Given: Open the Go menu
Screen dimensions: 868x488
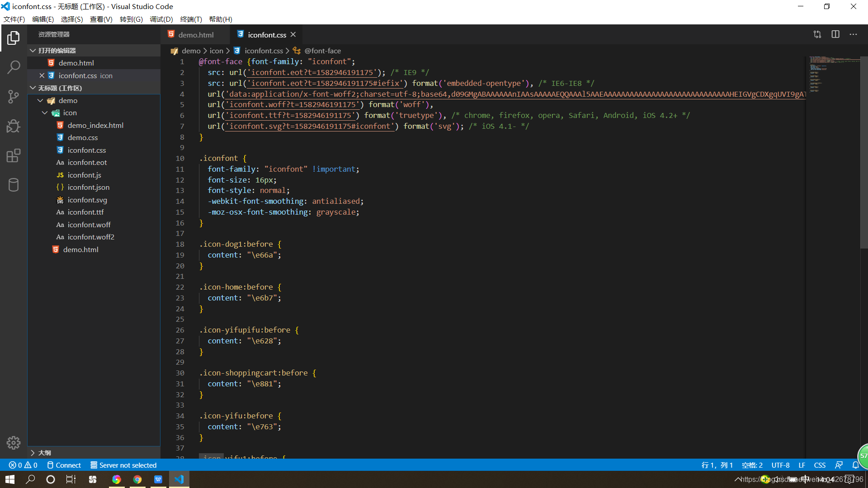Looking at the screenshot, I should (131, 19).
